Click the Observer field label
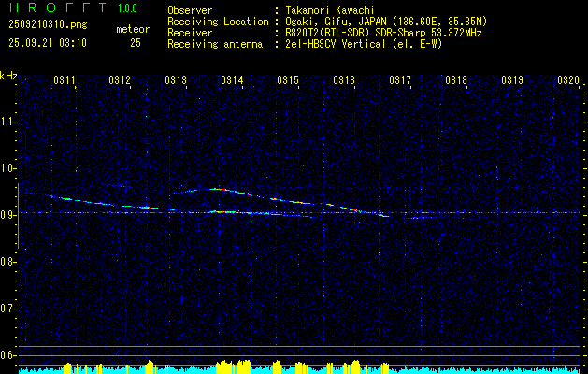 point(190,10)
